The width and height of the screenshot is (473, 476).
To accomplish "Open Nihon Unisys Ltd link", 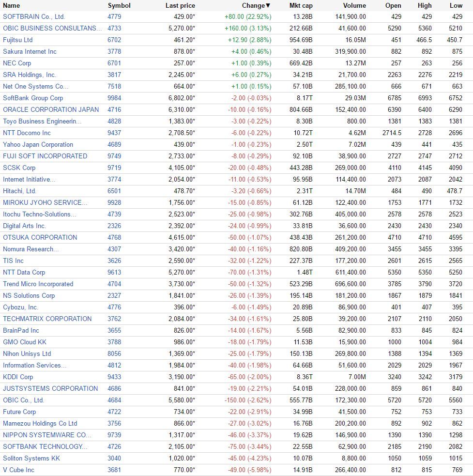I will (27, 353).
